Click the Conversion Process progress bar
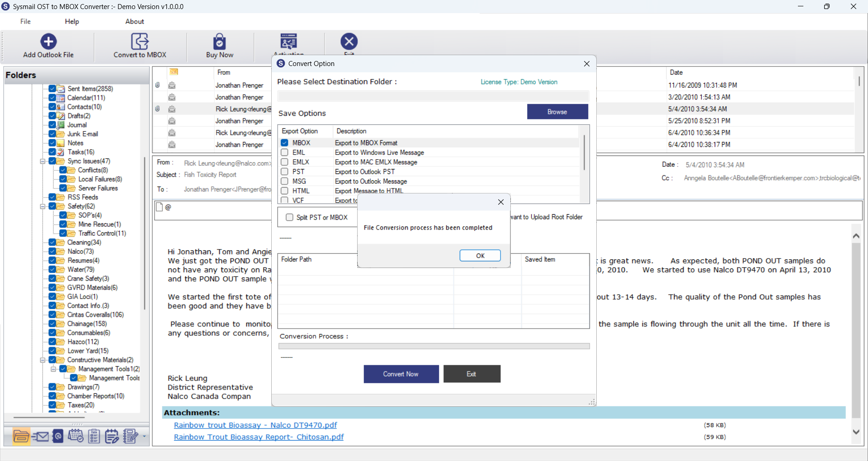The height and width of the screenshot is (461, 868). point(434,346)
